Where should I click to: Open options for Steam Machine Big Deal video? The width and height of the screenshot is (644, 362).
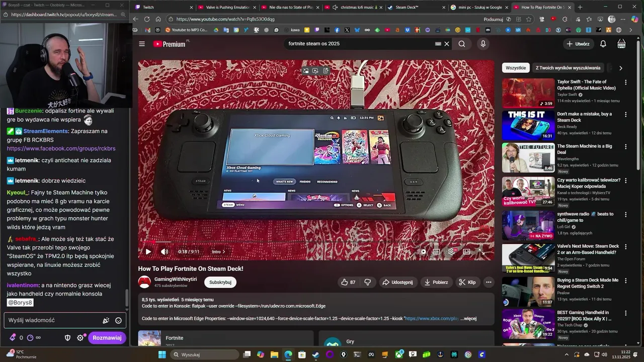click(x=626, y=146)
